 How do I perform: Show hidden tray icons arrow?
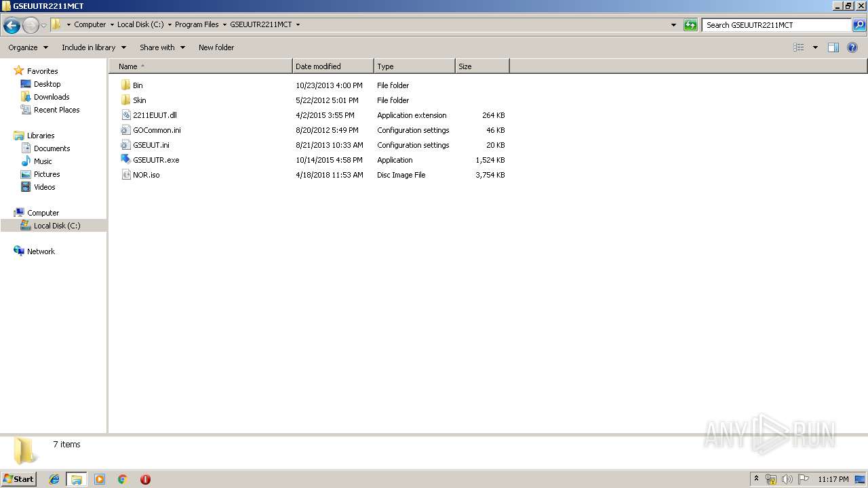(756, 479)
